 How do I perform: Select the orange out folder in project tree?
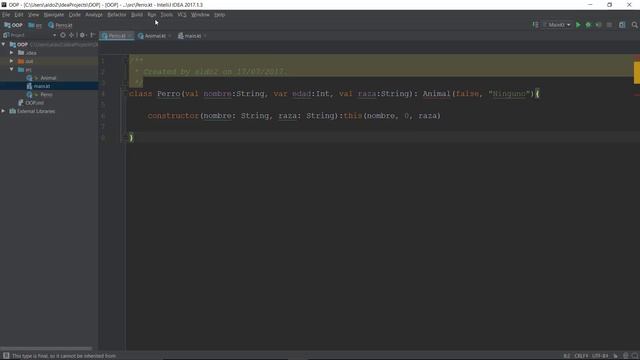[x=25, y=61]
